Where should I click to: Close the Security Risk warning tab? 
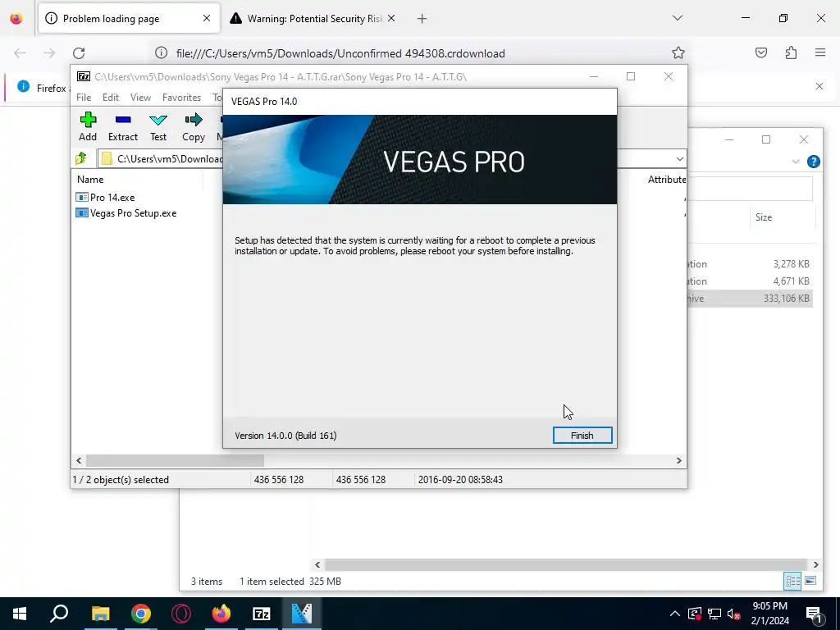pyautogui.click(x=391, y=19)
